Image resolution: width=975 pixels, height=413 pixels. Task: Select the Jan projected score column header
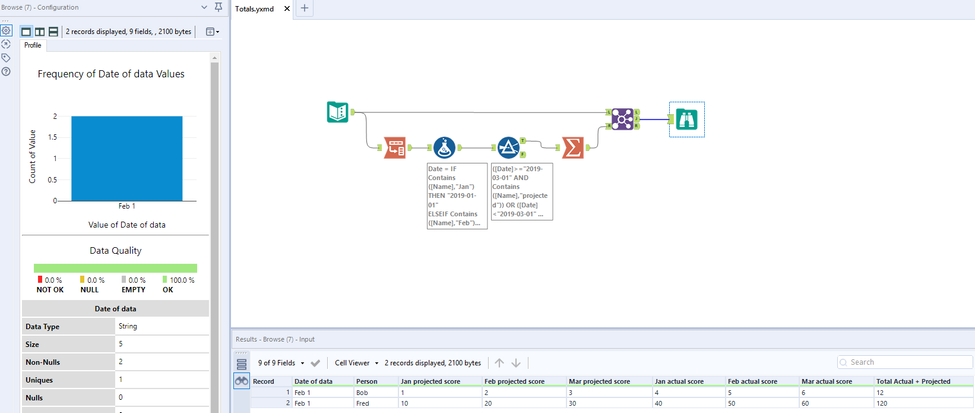(440, 381)
